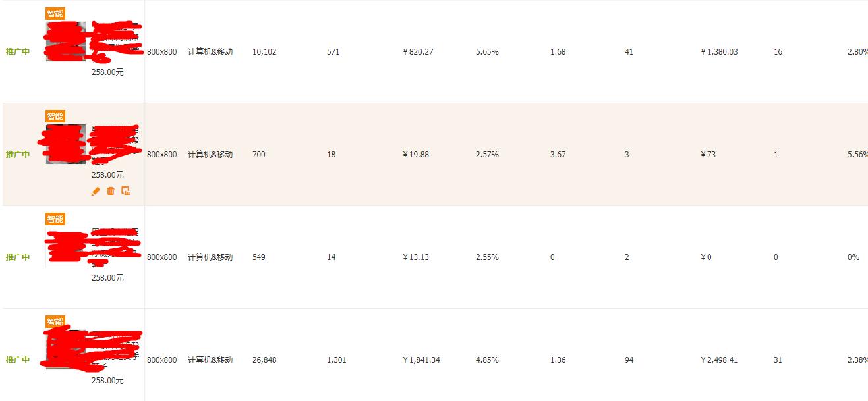The height and width of the screenshot is (401, 868).
Task: Open the creative thumbnail in the 549 impressions row
Action: click(65, 247)
